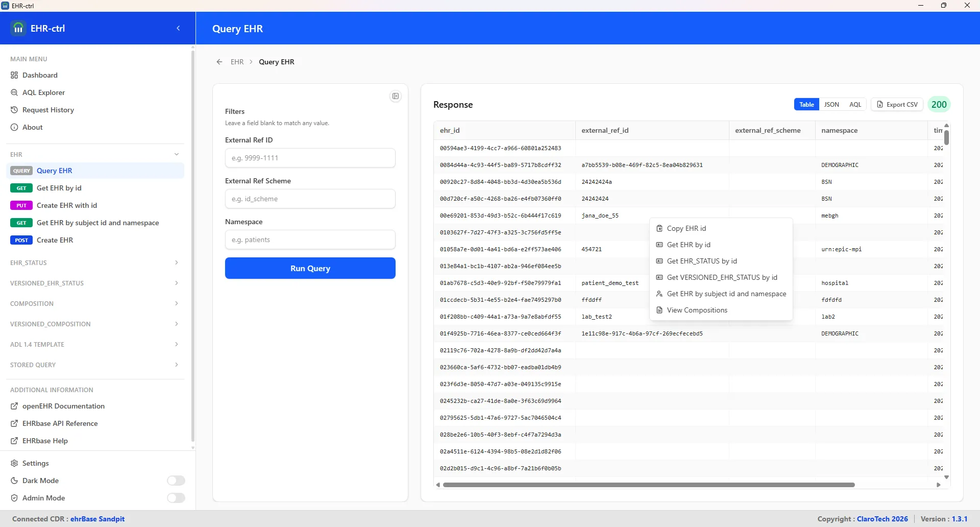The height and width of the screenshot is (527, 980).
Task: Open the AQL Explorer
Action: click(x=43, y=92)
